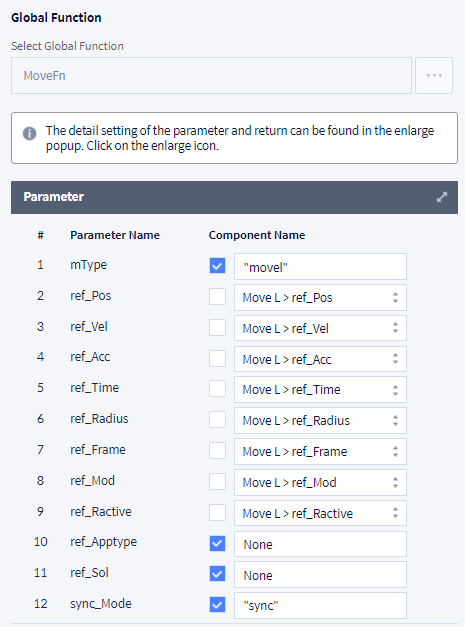Click the Select Global Function MoveFn field
Viewport: 465px width, 627px height.
click(211, 76)
